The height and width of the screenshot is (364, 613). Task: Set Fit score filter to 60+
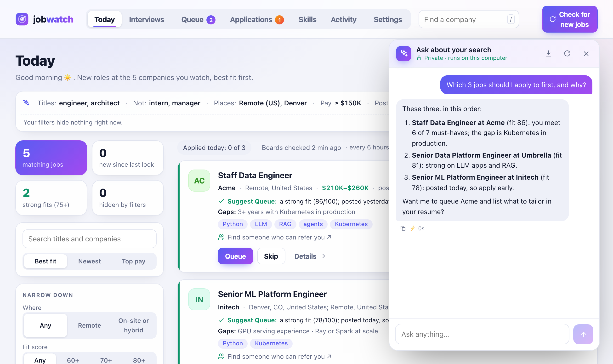(x=73, y=360)
